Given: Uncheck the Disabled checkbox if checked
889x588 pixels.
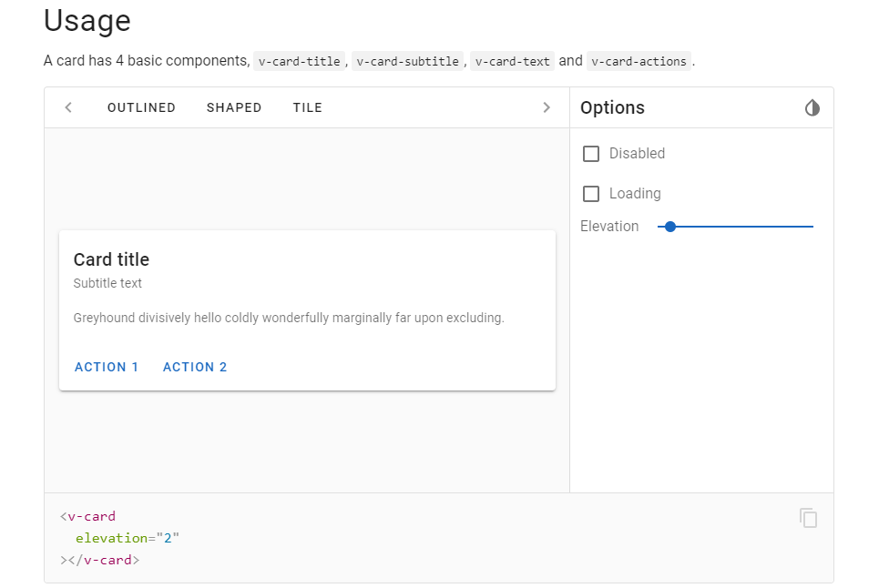Looking at the screenshot, I should point(590,153).
